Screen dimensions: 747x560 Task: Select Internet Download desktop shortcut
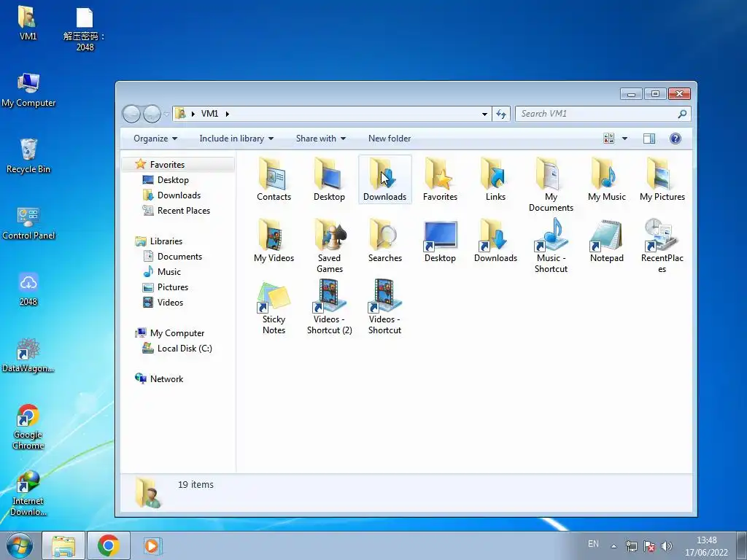(x=28, y=494)
